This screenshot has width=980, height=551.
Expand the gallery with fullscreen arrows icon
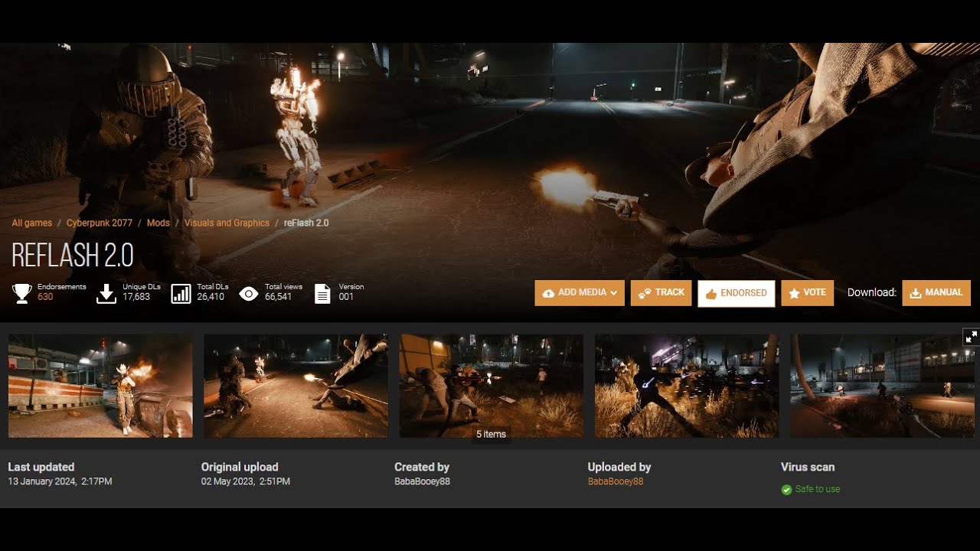coord(971,337)
